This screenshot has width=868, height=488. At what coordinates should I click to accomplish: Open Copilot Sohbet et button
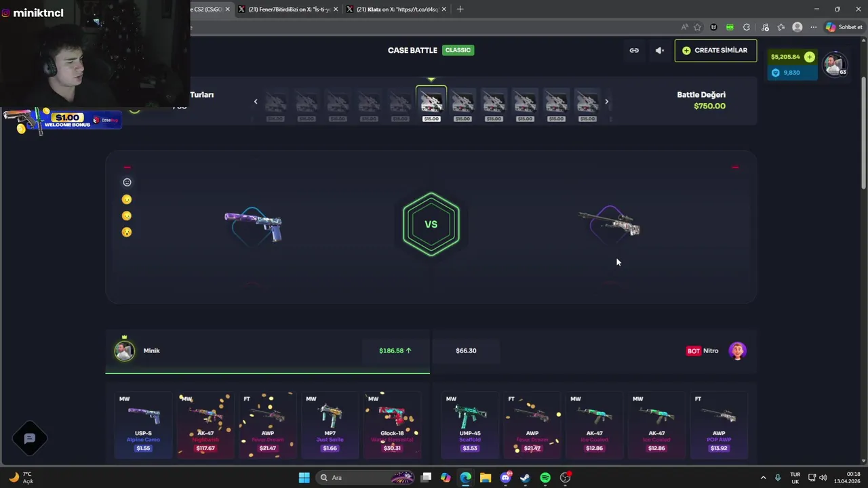[844, 27]
